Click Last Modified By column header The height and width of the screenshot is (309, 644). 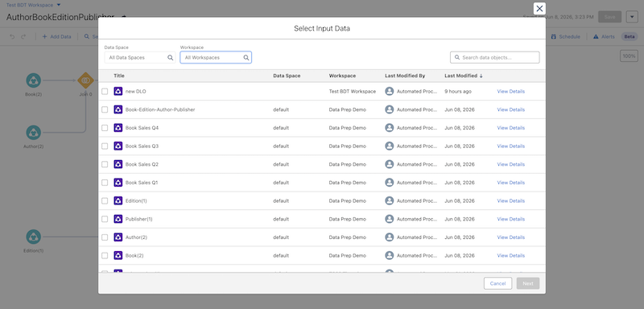[x=405, y=76]
